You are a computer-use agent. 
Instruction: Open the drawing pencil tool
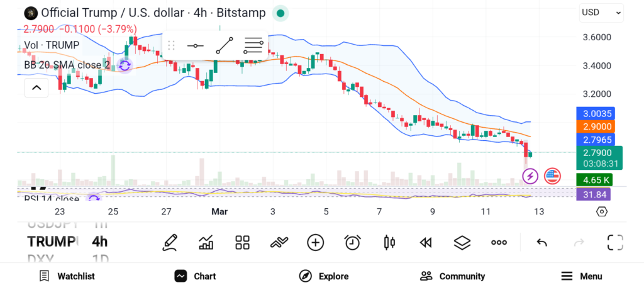(170, 242)
